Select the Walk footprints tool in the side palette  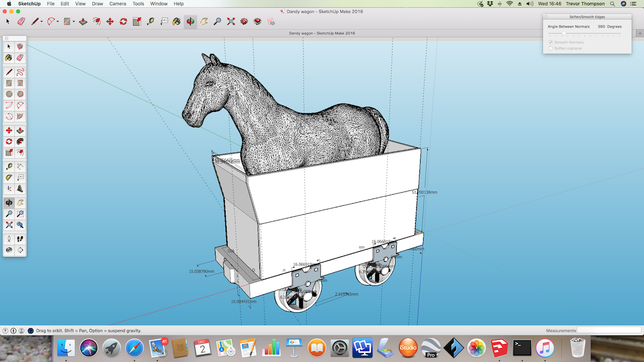tap(20, 239)
